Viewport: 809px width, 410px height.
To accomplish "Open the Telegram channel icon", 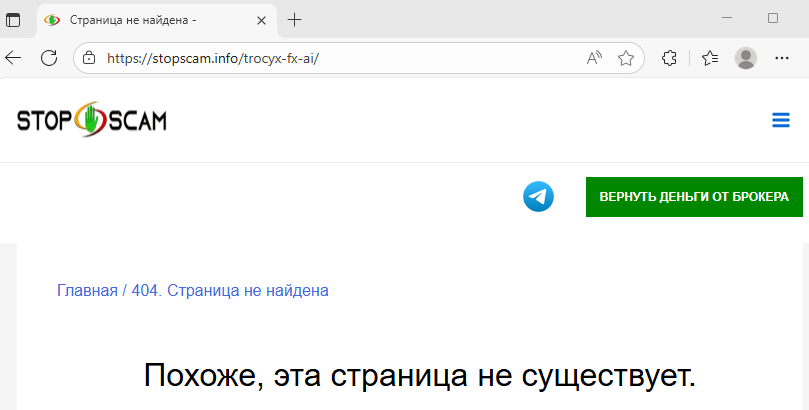I will 538,196.
